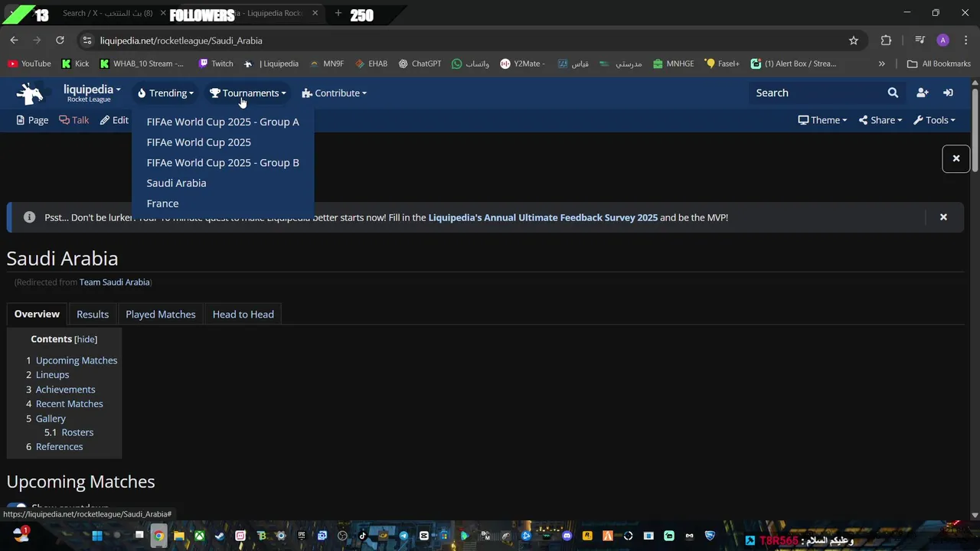Screen dimensions: 980x551
Task: Show more bookmarks with the chevron
Action: click(x=881, y=64)
